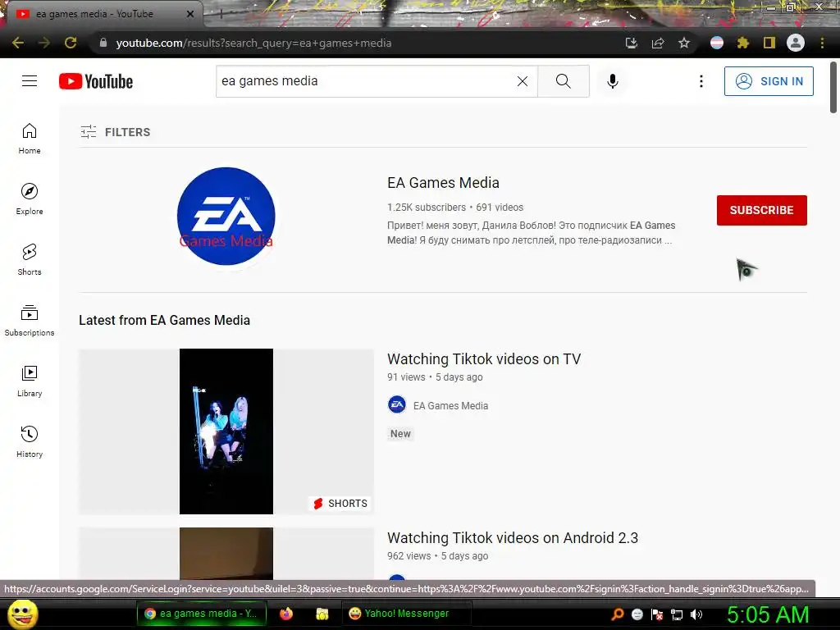This screenshot has width=840, height=630.
Task: Go to Home in sidebar
Action: [30, 139]
